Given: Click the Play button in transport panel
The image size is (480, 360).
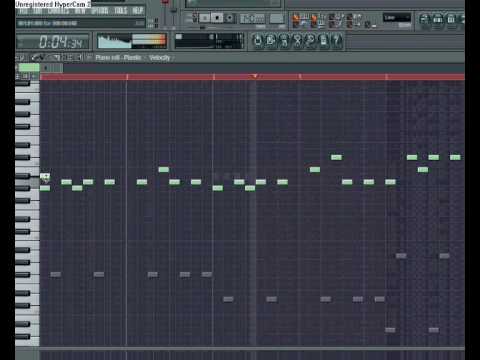Looking at the screenshot, I should pyautogui.click(x=205, y=18).
